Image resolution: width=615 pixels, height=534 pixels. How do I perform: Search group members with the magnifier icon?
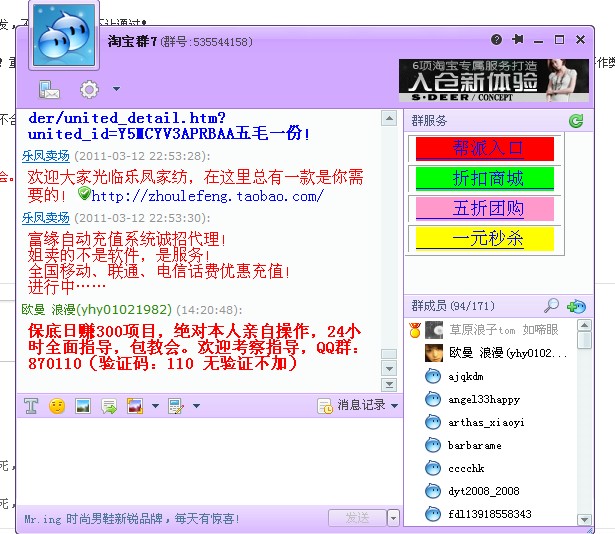[551, 306]
